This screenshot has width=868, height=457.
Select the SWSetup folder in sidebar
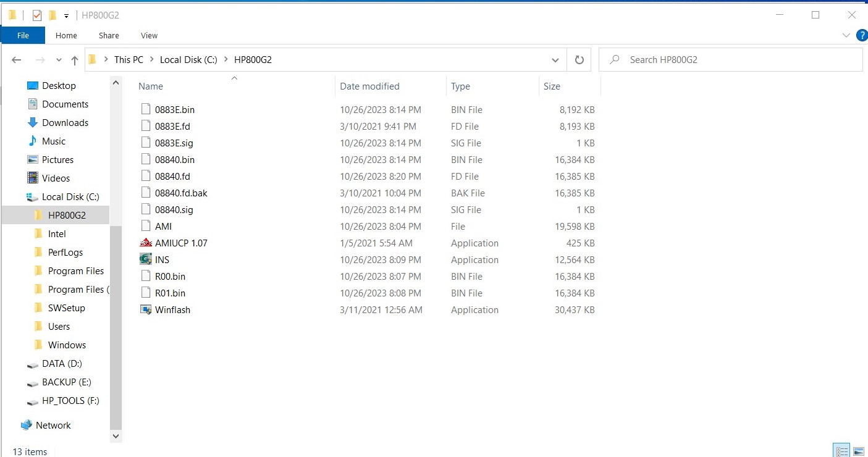67,308
